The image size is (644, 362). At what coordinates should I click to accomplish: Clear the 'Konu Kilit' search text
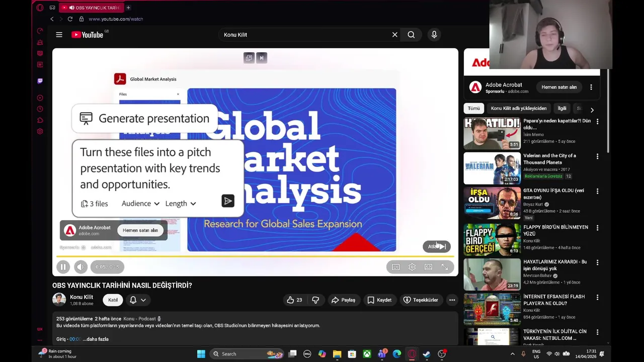[x=395, y=35]
